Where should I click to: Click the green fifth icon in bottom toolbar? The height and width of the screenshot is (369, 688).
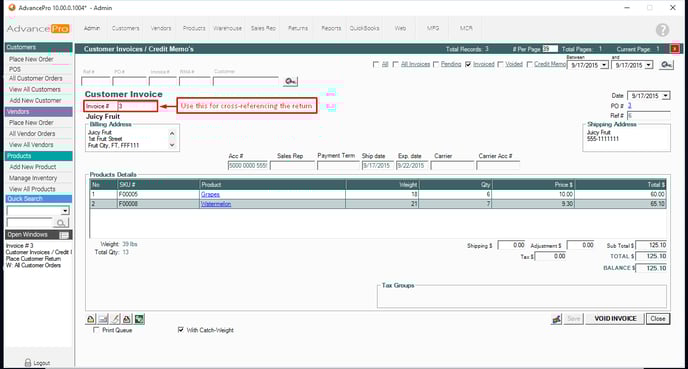[x=139, y=319]
